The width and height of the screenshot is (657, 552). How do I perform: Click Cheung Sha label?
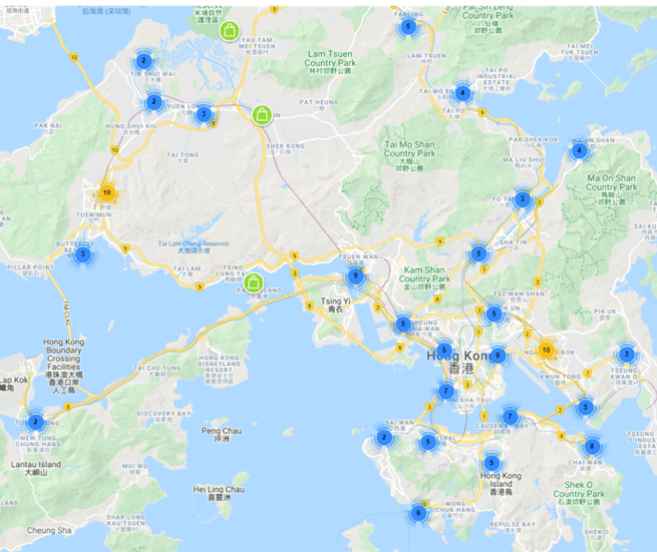click(49, 530)
